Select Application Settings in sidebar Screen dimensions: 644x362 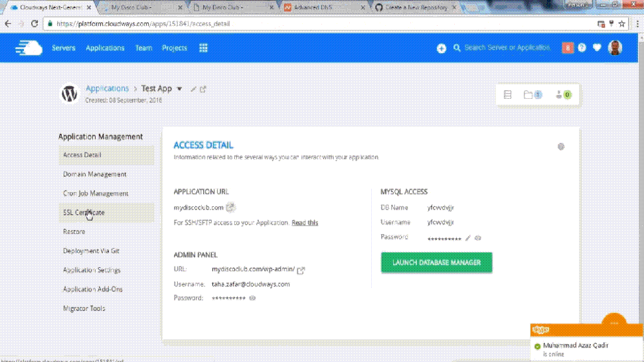[106, 270]
